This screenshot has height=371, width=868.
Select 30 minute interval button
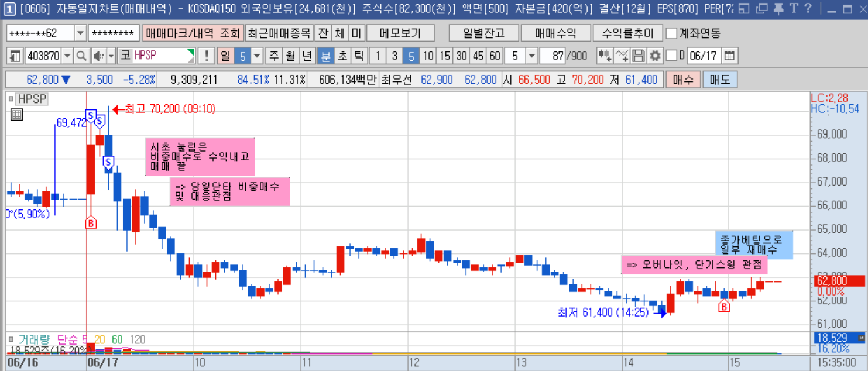click(462, 56)
